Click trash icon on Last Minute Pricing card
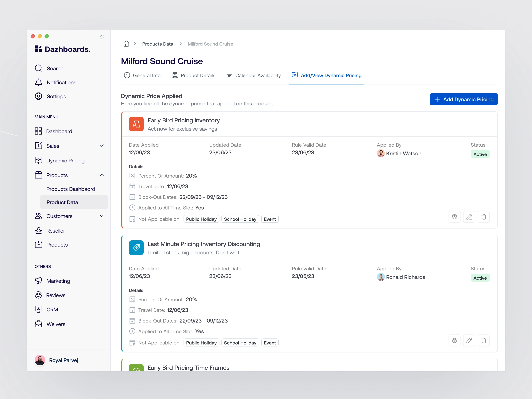This screenshot has width=532, height=399. coord(484,340)
